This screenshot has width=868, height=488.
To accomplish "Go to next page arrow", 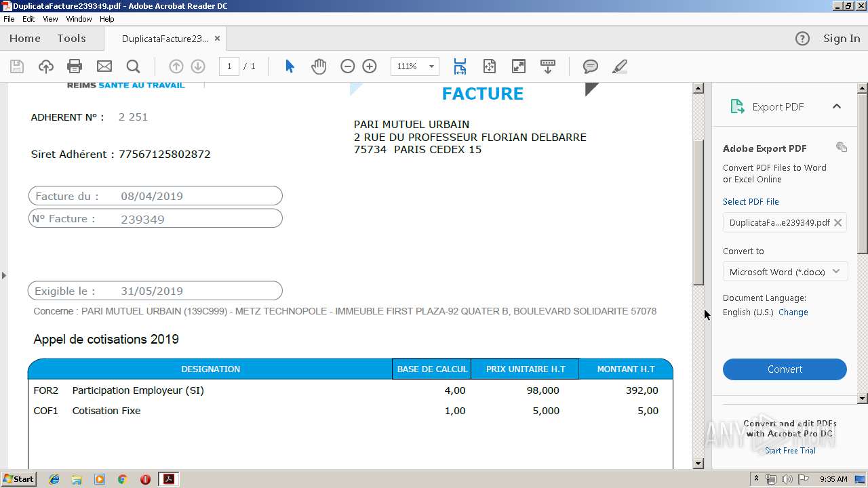I will (x=198, y=66).
